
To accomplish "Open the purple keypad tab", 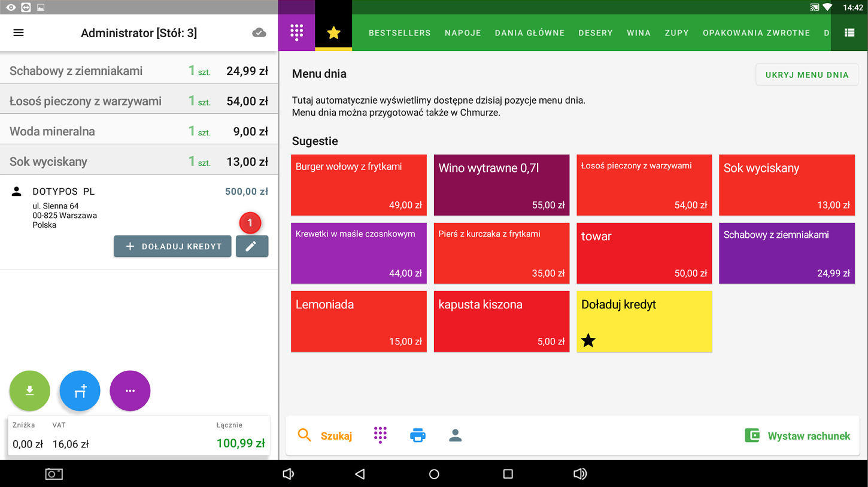I will click(x=296, y=32).
